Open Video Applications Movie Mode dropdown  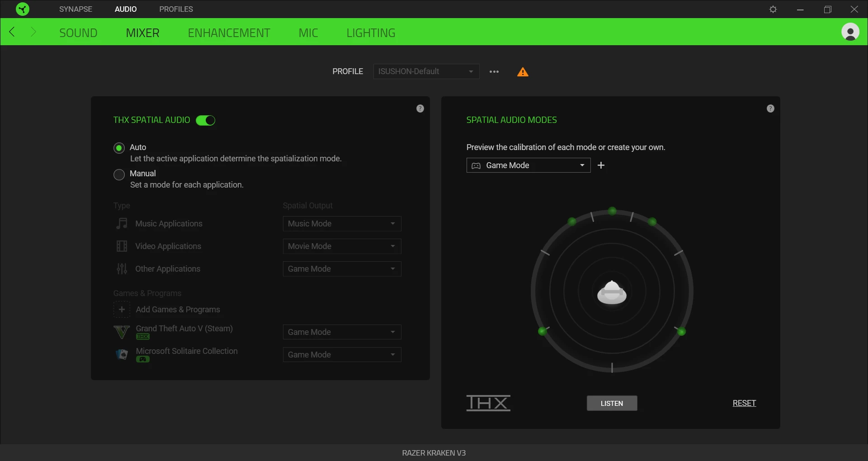coord(342,246)
